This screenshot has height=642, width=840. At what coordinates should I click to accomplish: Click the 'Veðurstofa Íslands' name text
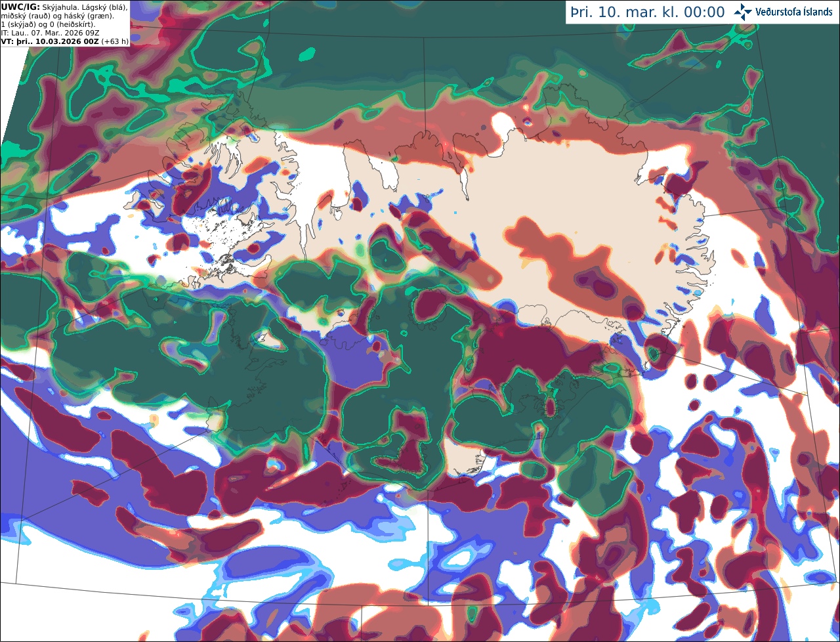794,12
